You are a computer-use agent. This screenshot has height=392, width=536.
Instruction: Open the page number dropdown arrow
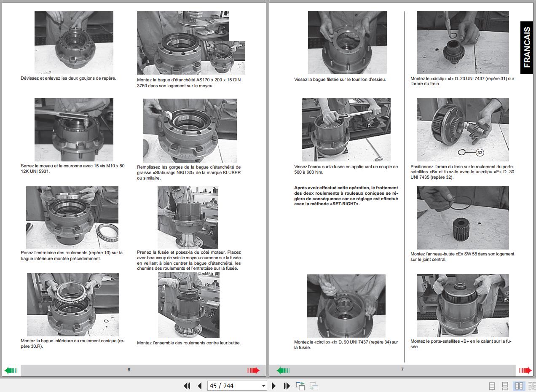(x=264, y=386)
